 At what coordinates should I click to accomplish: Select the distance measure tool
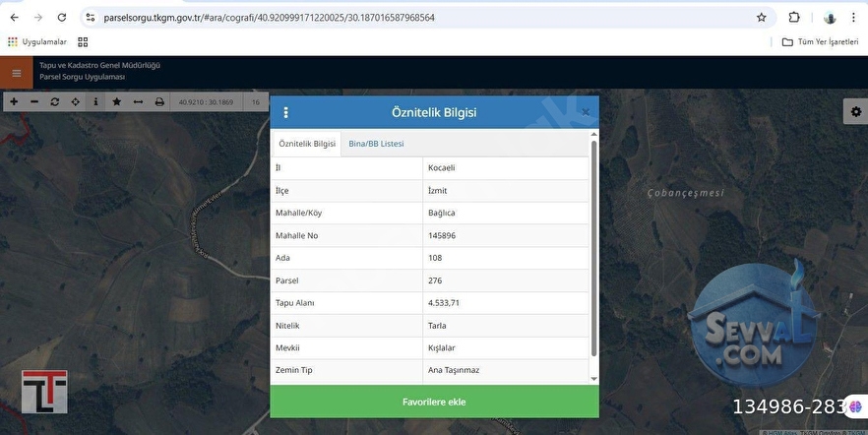coord(139,101)
